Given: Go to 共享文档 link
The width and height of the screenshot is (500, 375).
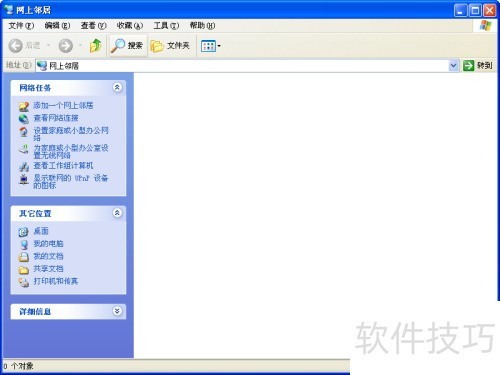Looking at the screenshot, I should point(48,269).
